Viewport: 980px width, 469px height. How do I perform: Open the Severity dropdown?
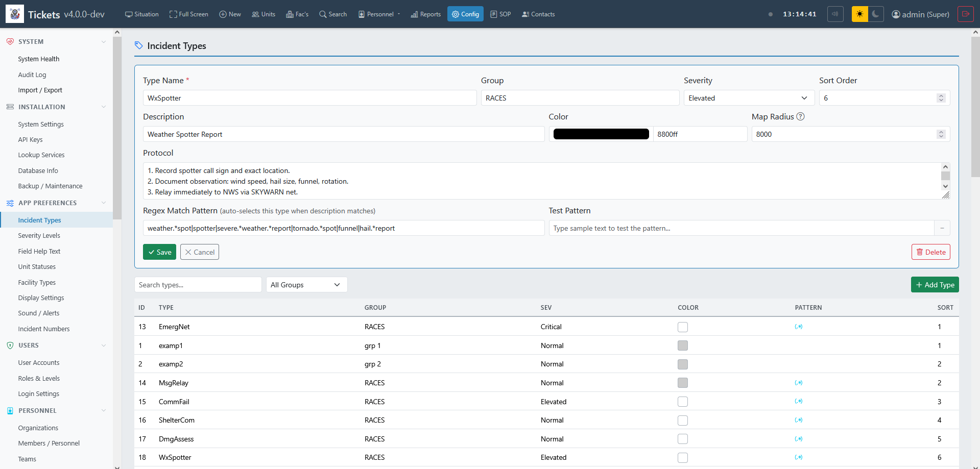pyautogui.click(x=748, y=98)
